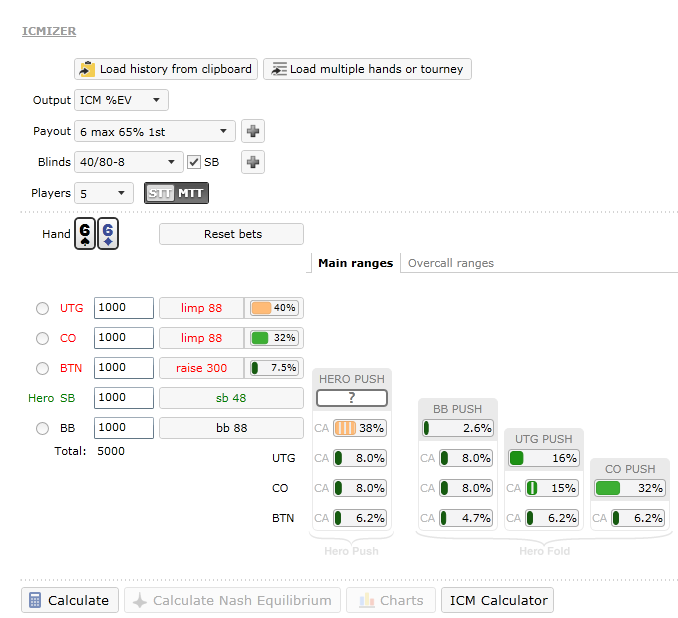
Task: Click the UTG stack input field
Action: point(124,308)
